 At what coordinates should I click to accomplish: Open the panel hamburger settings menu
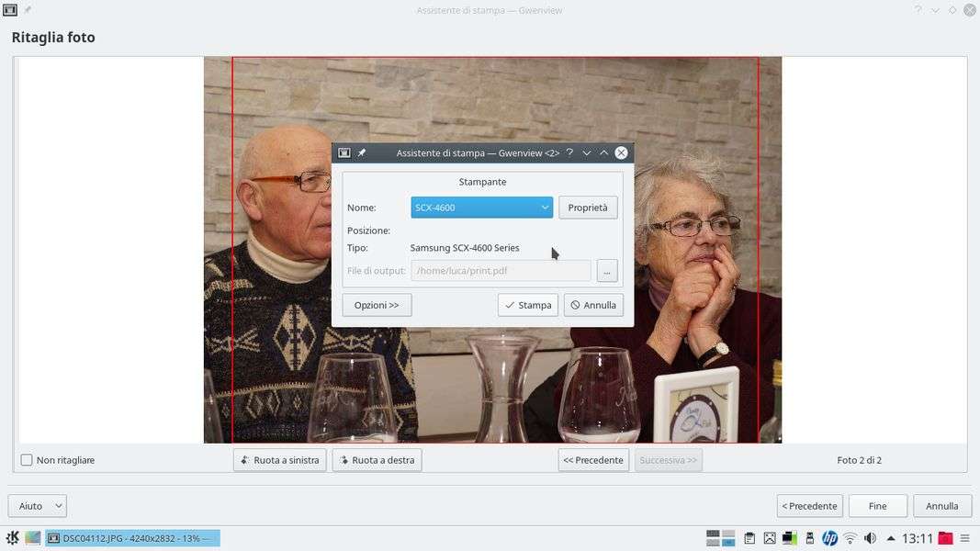[x=965, y=538]
